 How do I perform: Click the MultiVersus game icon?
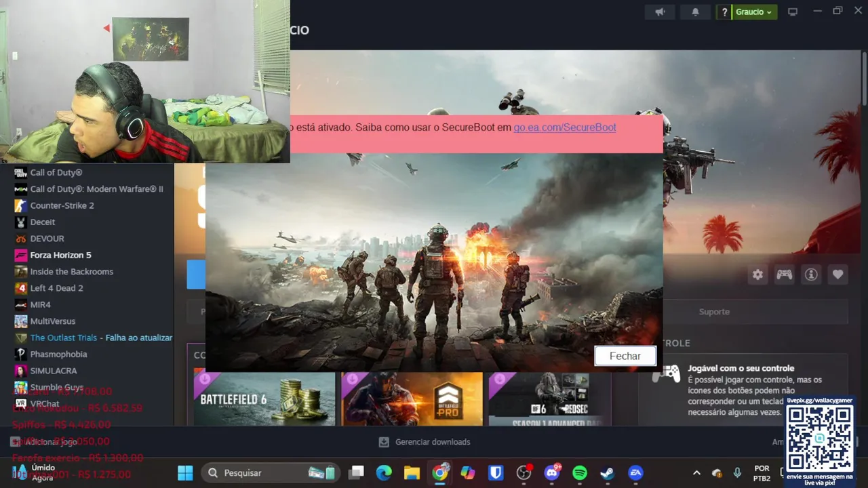pyautogui.click(x=20, y=321)
